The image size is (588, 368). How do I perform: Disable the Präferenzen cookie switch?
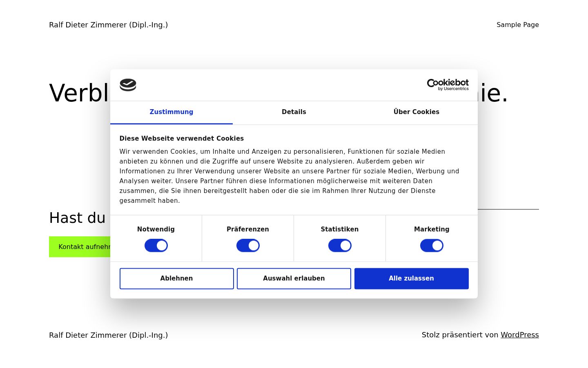click(248, 245)
